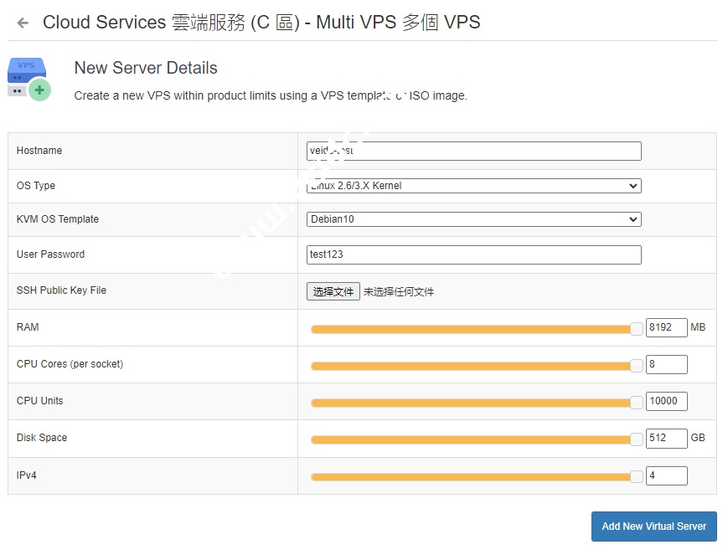
Task: Click the CPU Units slider handle
Action: click(x=637, y=402)
